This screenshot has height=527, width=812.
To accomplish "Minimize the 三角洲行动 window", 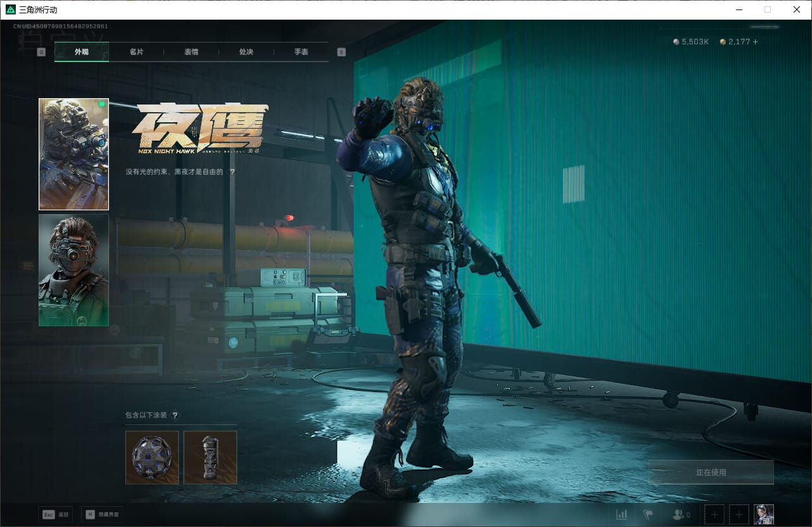I will pyautogui.click(x=739, y=10).
